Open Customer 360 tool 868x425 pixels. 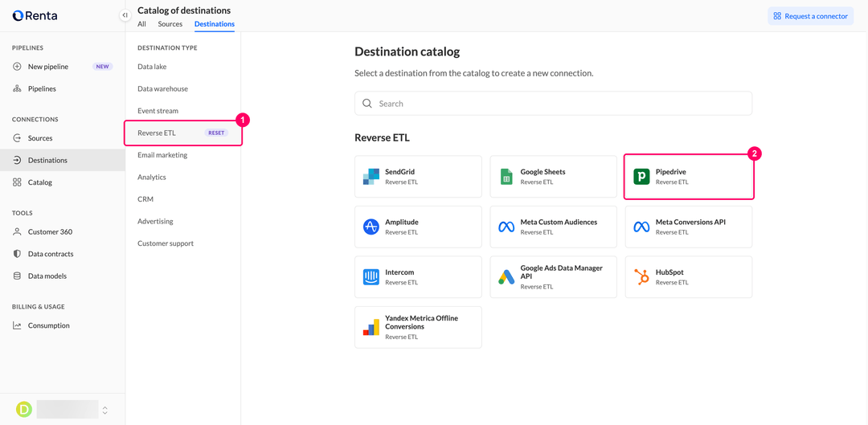tap(51, 232)
